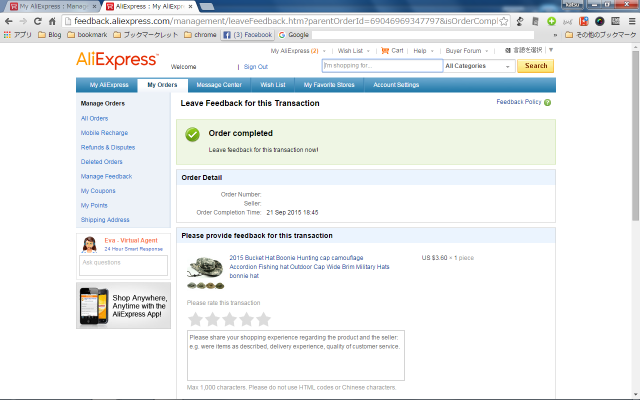Open the All Categories combo box
This screenshot has height=400, width=640.
click(478, 66)
